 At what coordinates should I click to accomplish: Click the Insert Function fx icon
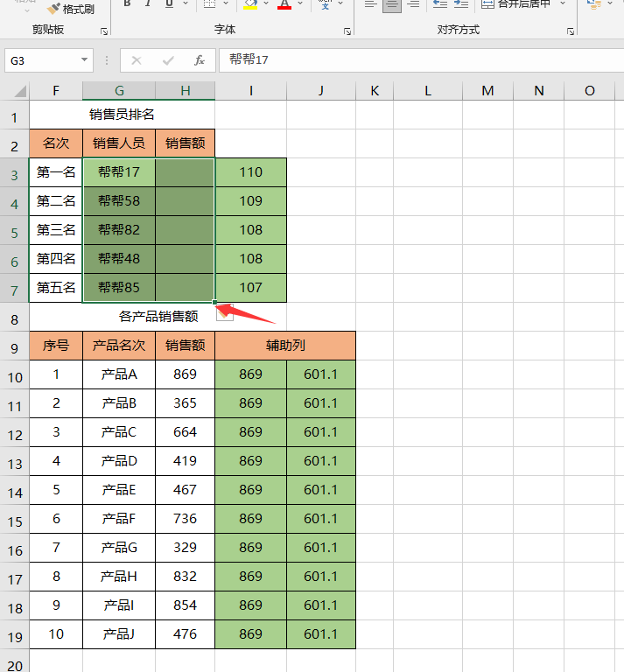(x=200, y=60)
